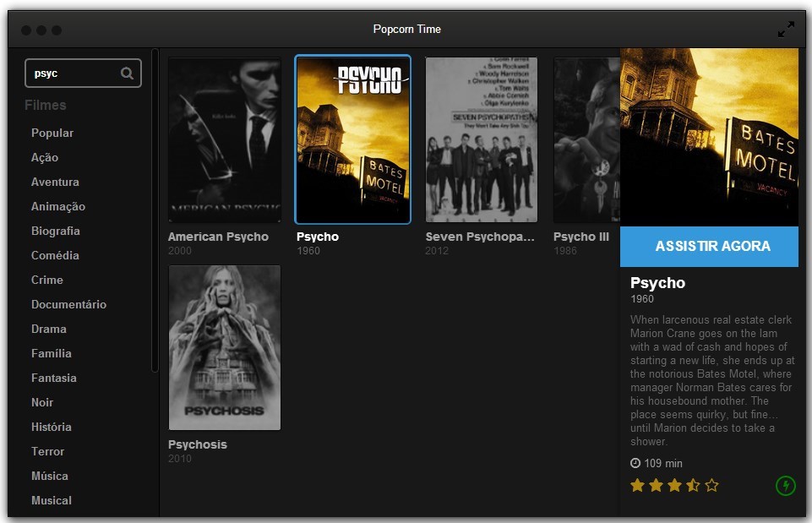Go to the Crime genre
The width and height of the screenshot is (812, 523).
(47, 280)
